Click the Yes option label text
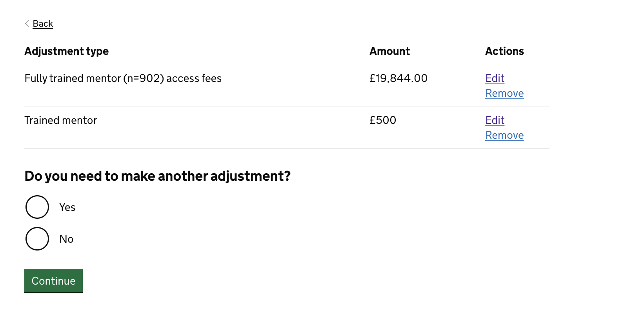 pyautogui.click(x=67, y=207)
